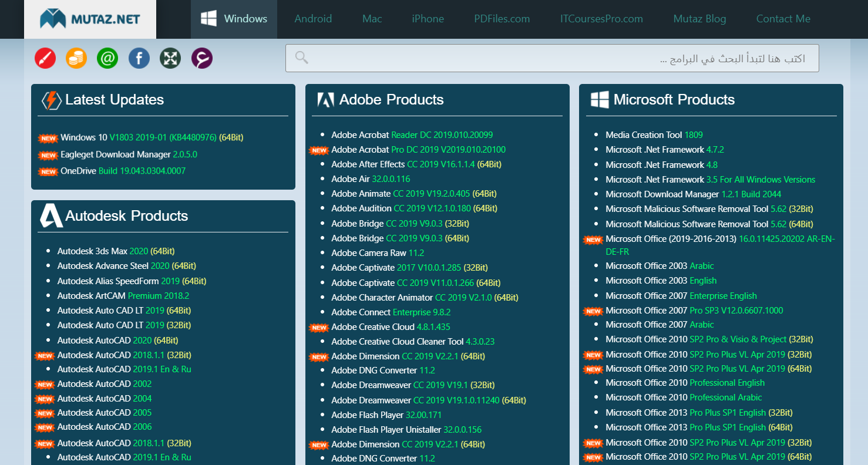Open the Contact Me page
Image resolution: width=868 pixels, height=465 pixels.
[783, 19]
